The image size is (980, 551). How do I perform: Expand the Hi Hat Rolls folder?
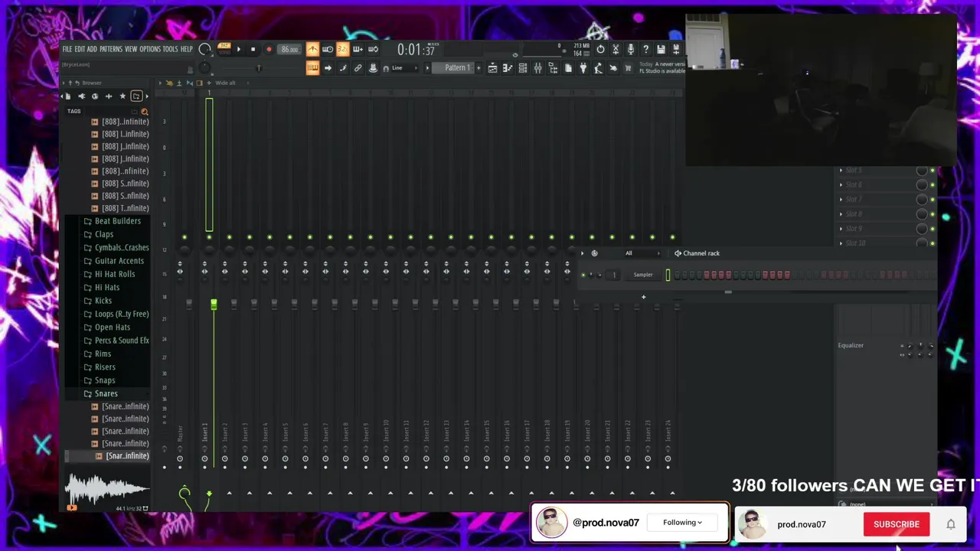114,274
